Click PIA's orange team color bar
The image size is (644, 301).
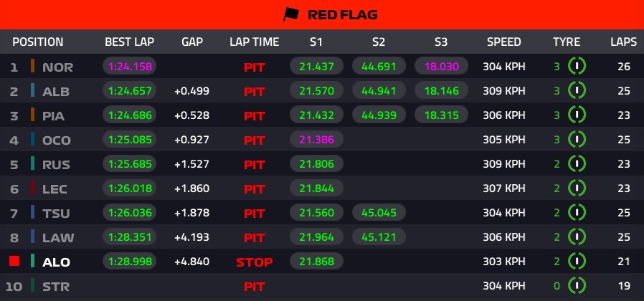pos(32,115)
